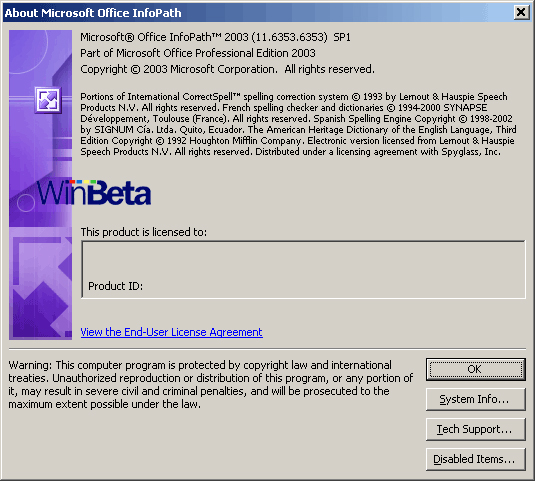Click the OK button
This screenshot has height=481, width=535.
click(x=476, y=369)
